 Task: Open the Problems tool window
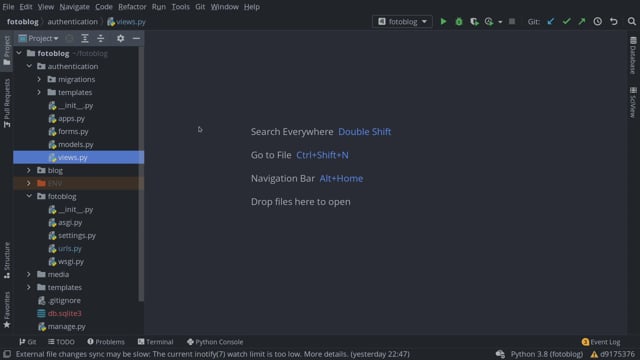coord(106,342)
